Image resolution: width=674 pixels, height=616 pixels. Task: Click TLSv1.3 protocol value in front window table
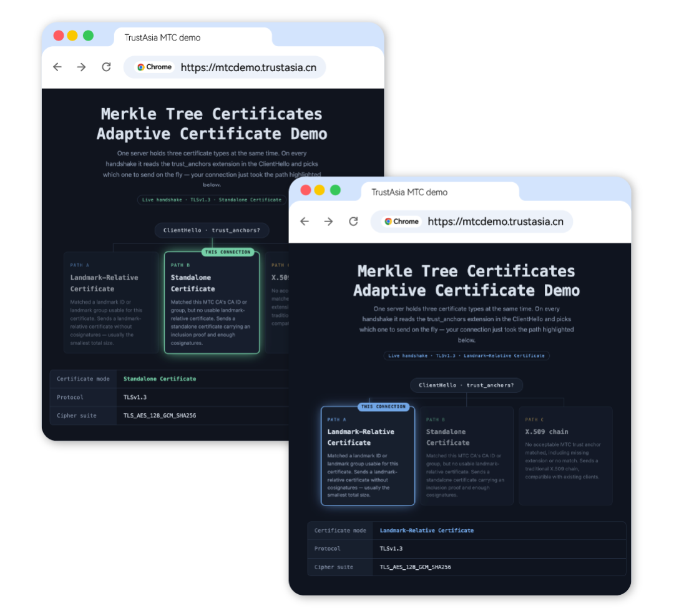click(x=391, y=549)
